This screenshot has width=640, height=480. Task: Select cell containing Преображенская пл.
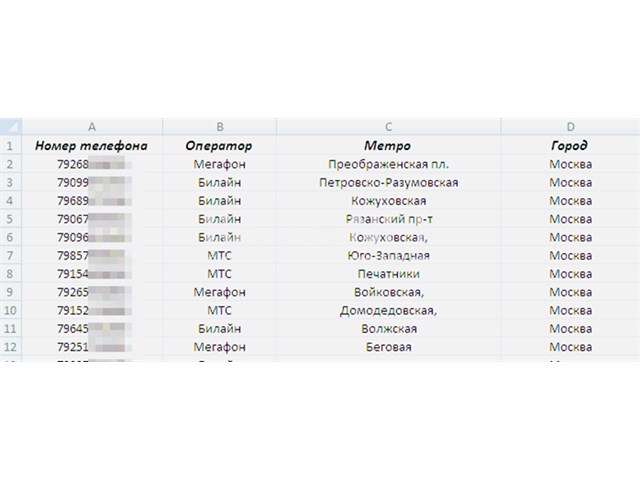click(x=389, y=164)
